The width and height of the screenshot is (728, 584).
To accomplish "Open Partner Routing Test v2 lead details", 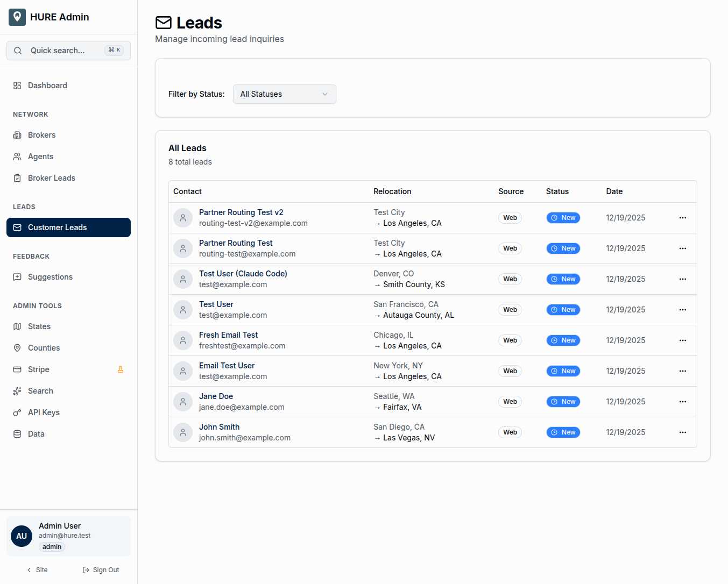I will pos(241,212).
